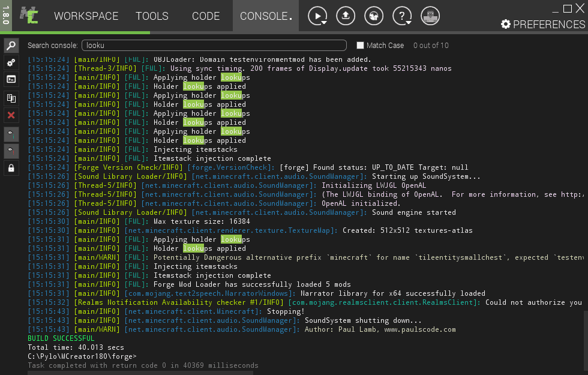This screenshot has height=375, width=588.
Task: Switch to the CODE tab
Action: coord(206,16)
